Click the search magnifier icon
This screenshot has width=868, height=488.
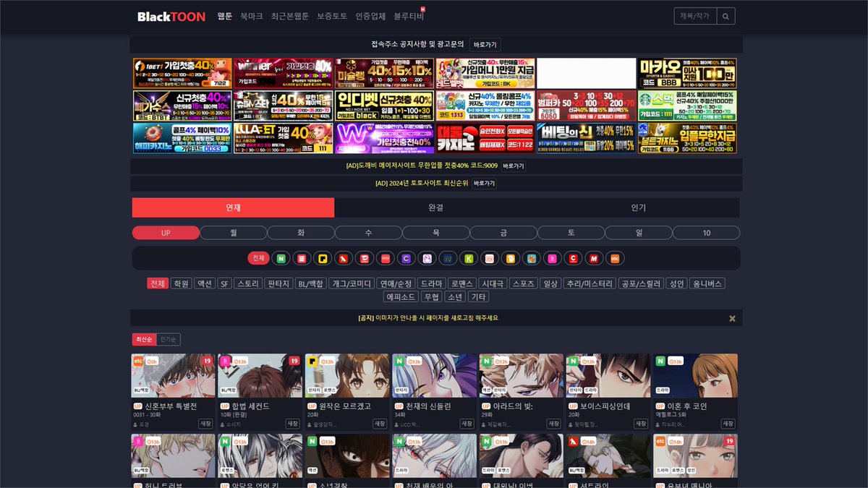[x=726, y=16]
